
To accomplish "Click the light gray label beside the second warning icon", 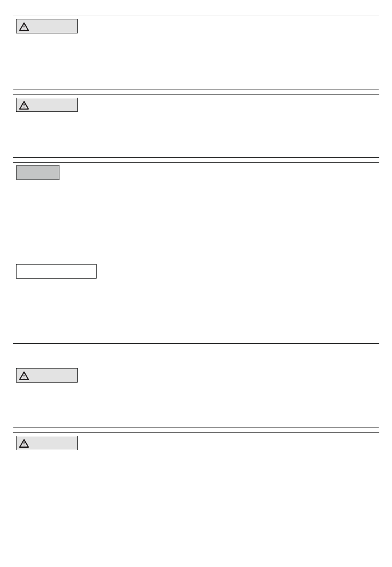I will [x=53, y=105].
